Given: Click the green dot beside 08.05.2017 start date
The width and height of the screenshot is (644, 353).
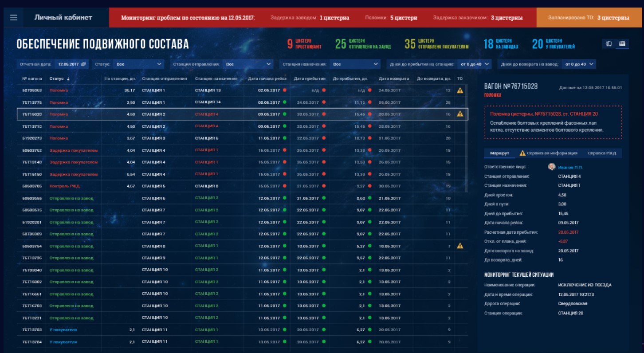Looking at the screenshot, I should [x=284, y=102].
